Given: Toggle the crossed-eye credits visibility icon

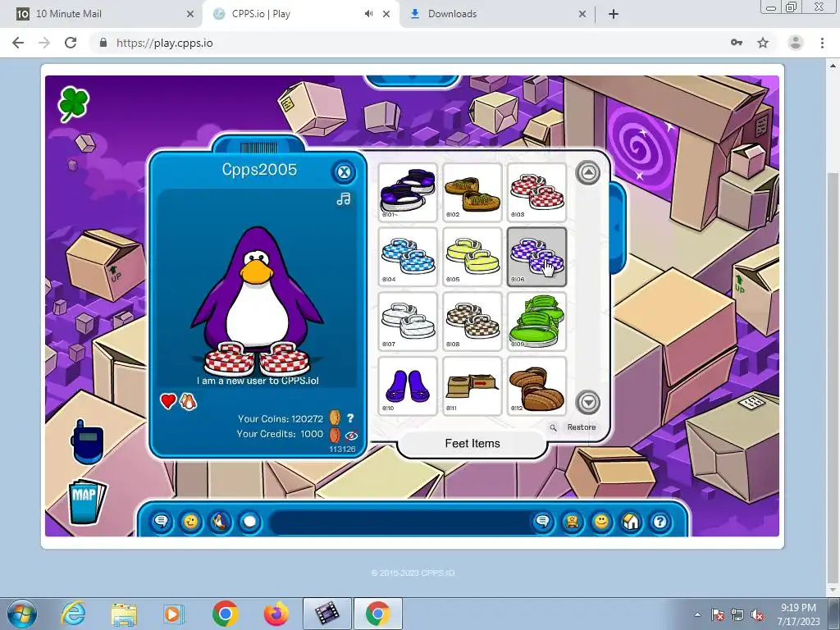Looking at the screenshot, I should coord(351,435).
